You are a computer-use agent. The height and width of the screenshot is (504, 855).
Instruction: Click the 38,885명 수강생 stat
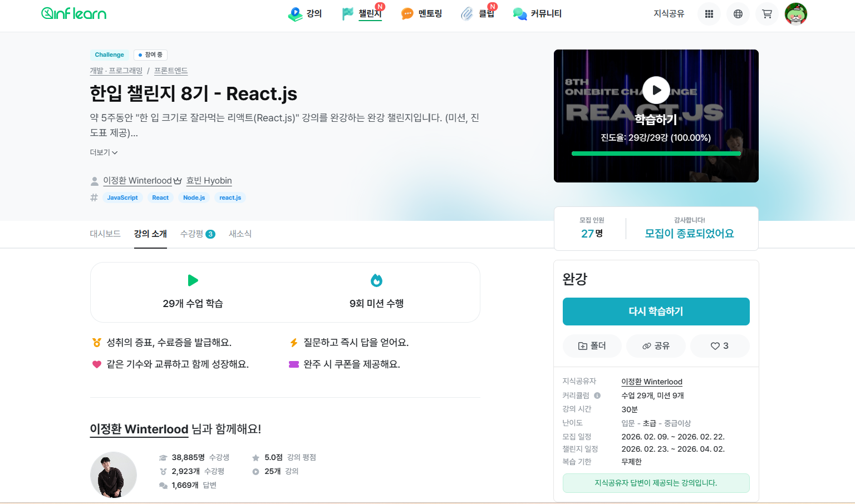tap(194, 457)
